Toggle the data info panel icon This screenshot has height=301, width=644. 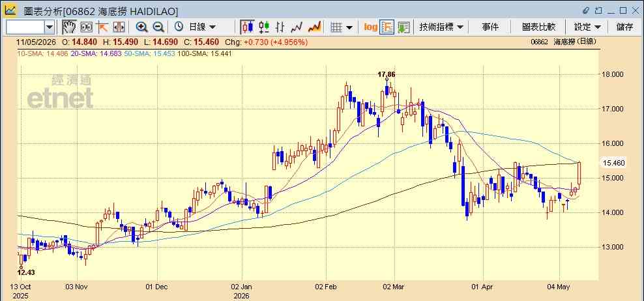coord(387,27)
